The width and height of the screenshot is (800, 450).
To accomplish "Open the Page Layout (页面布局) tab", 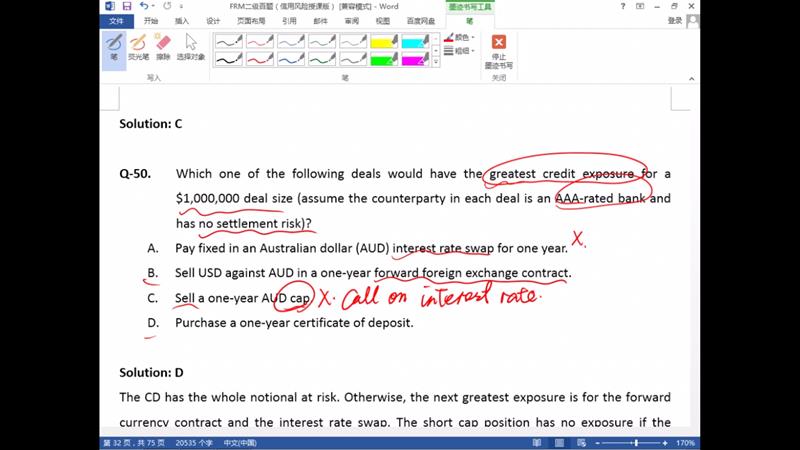I will (251, 21).
